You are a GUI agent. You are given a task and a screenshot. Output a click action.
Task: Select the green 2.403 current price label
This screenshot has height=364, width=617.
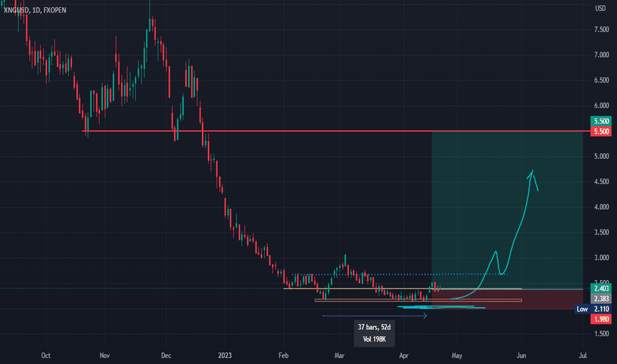click(x=601, y=289)
